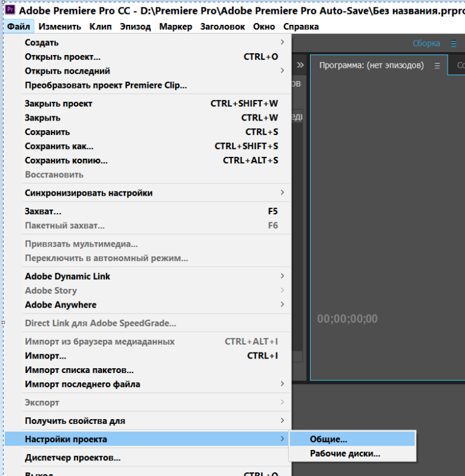465x476 pixels.
Task: Click the double-chevron panel overflow icon
Action: [300, 65]
